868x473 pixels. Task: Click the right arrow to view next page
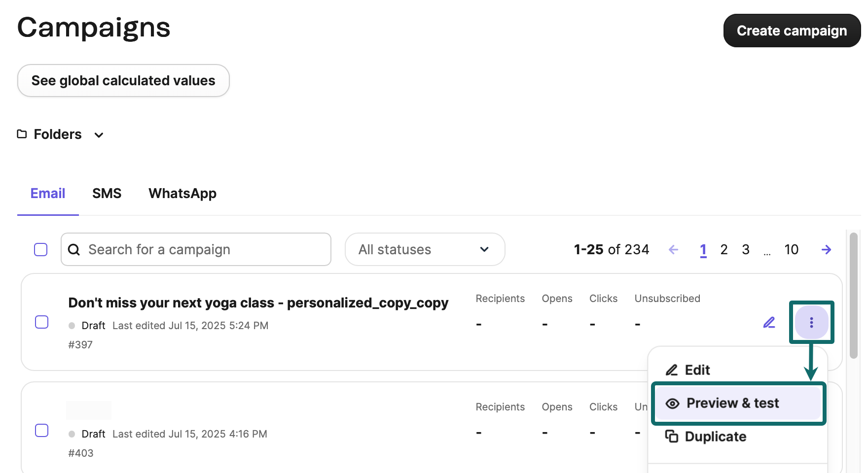826,249
